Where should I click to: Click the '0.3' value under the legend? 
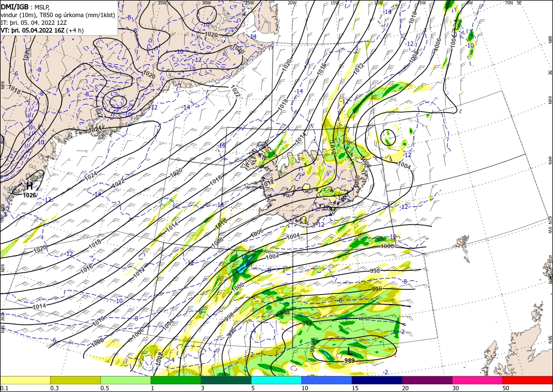tap(54, 388)
